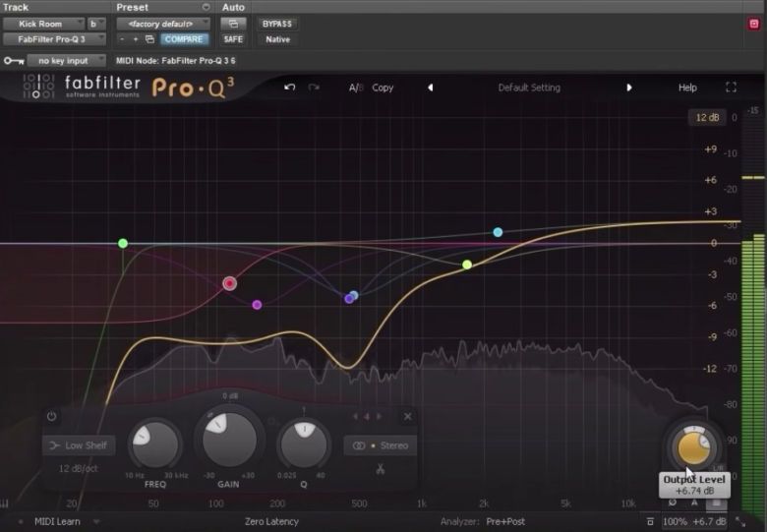Open the Low Shelf filter shape dropdown
Viewport: 767px width, 532px height.
(79, 445)
